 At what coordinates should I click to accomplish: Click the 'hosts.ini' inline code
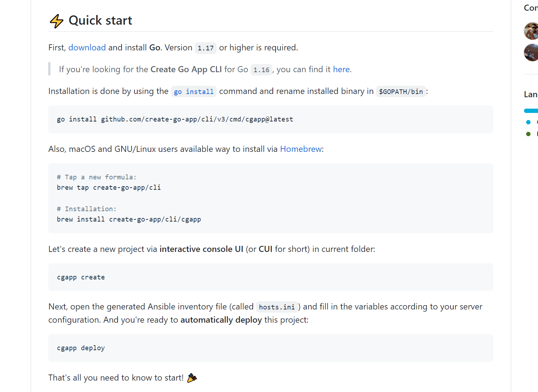pos(277,307)
